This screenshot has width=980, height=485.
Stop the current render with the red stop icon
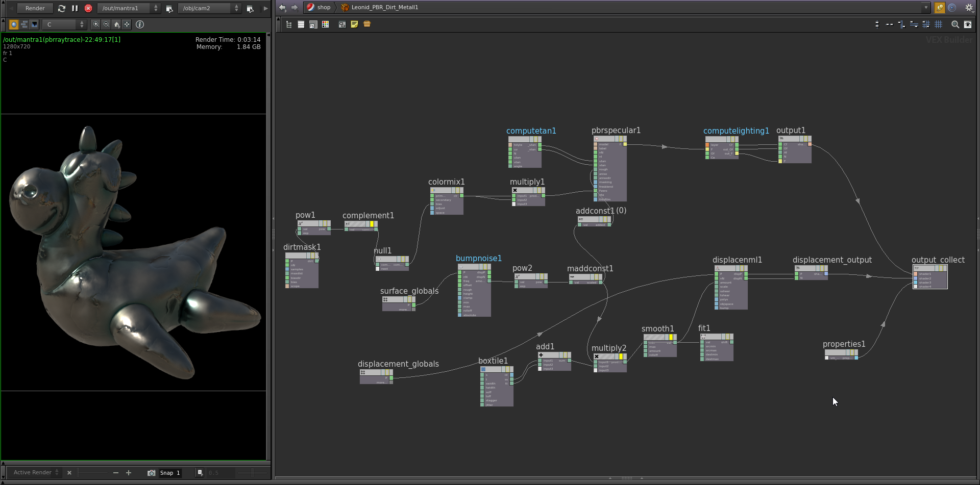(88, 8)
